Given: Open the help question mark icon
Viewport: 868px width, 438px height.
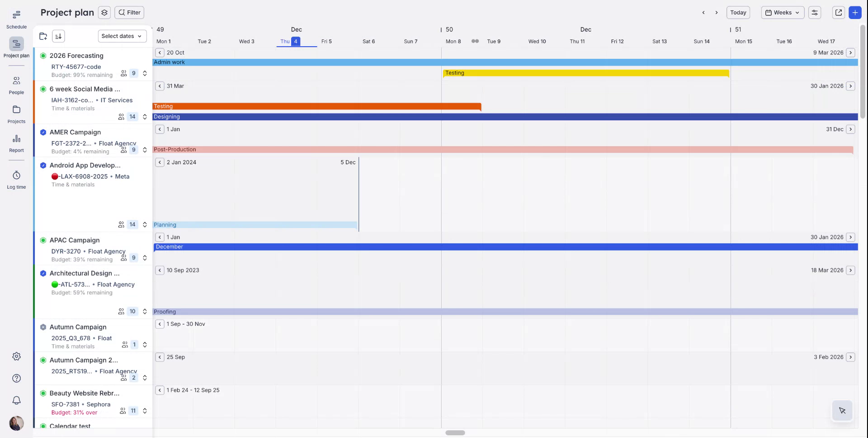Looking at the screenshot, I should tap(16, 378).
